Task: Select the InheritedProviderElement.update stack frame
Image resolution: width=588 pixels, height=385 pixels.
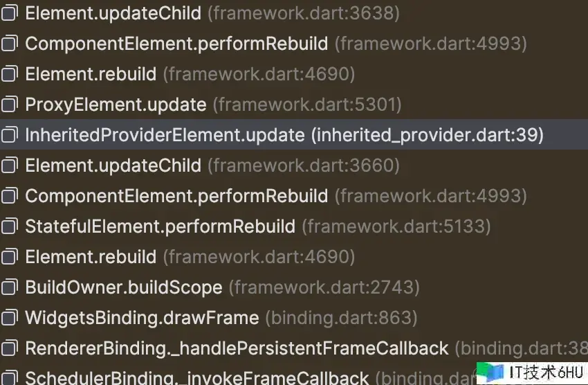Action: pos(165,136)
